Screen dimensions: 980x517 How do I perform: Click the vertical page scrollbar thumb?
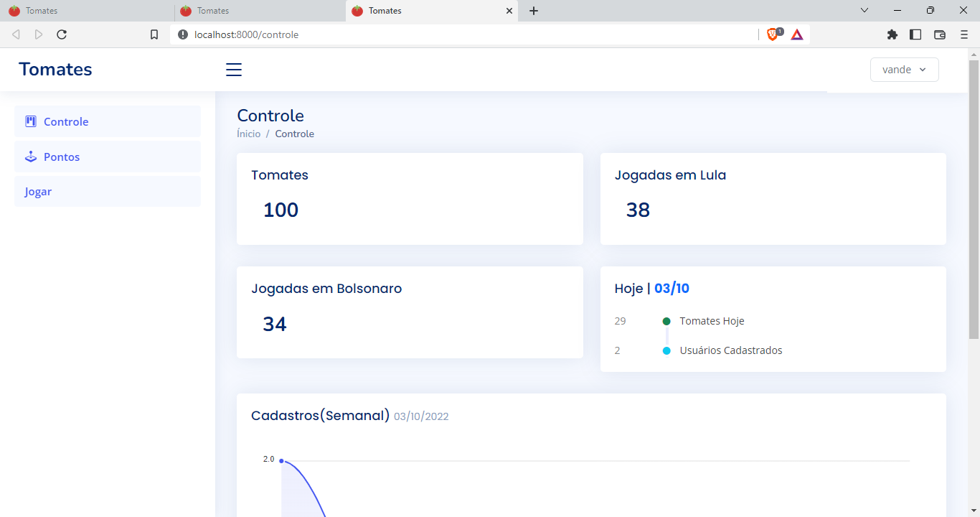[x=974, y=200]
